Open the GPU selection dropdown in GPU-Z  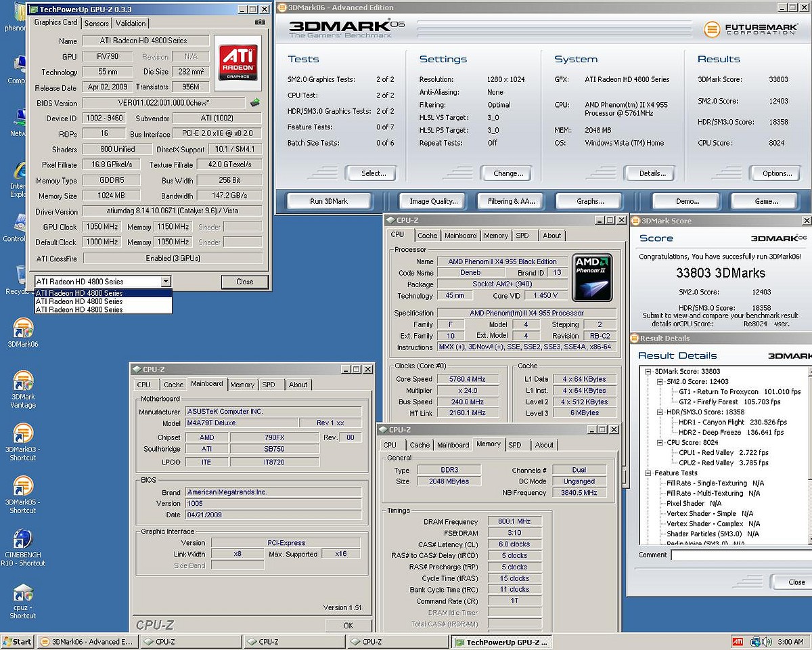click(x=166, y=282)
